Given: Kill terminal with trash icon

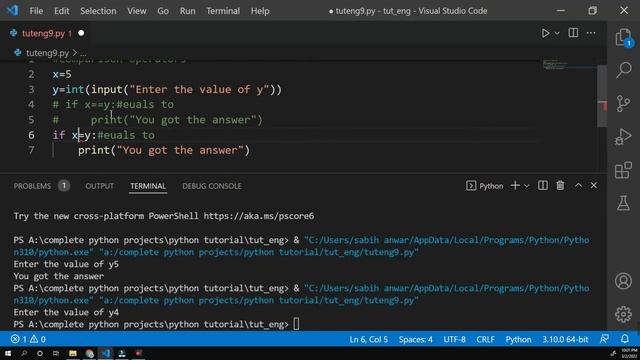Looking at the screenshot, I should [x=560, y=186].
